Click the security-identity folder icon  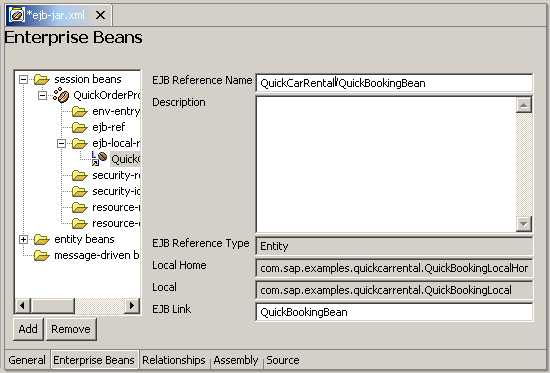tap(80, 191)
